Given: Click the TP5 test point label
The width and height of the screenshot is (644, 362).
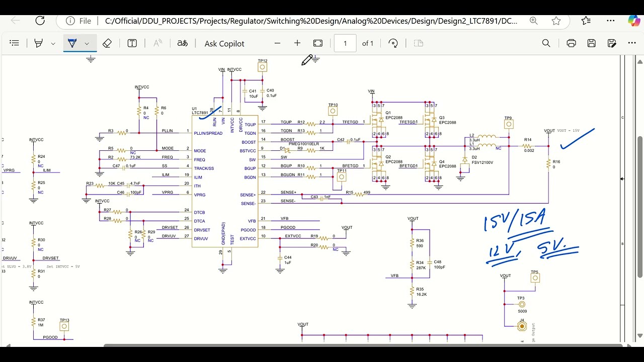Looking at the screenshot, I should coord(534,272).
